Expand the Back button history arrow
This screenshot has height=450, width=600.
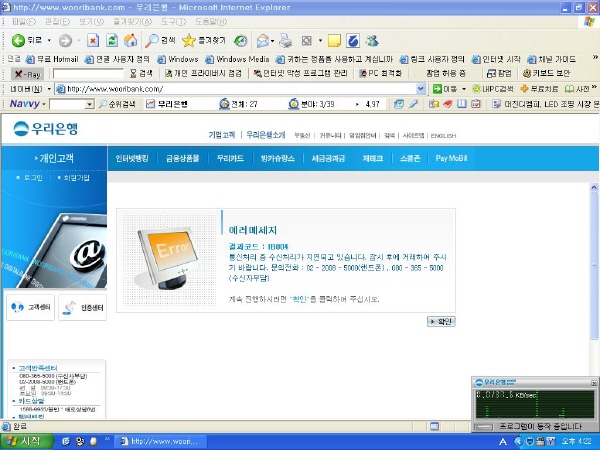click(49, 40)
